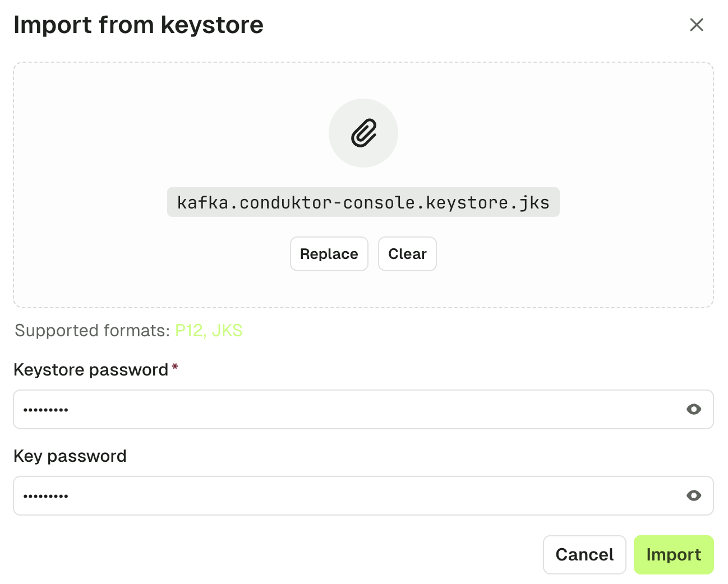Replace the uploaded keystore file
This screenshot has width=728, height=584.
[329, 254]
